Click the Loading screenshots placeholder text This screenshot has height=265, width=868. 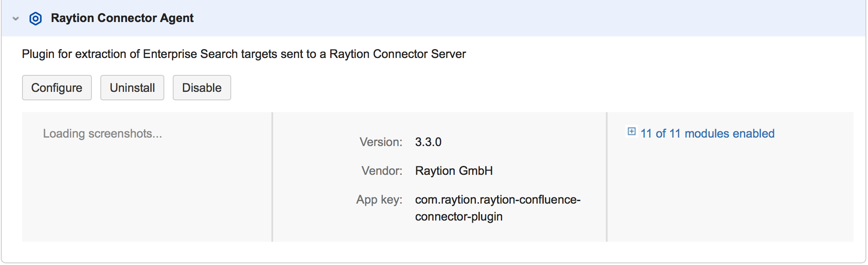102,134
